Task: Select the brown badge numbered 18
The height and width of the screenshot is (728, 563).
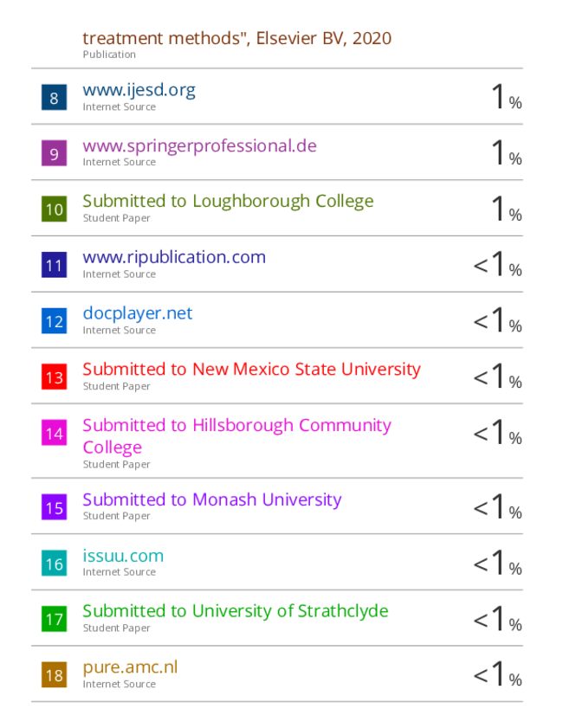Action: (x=54, y=674)
